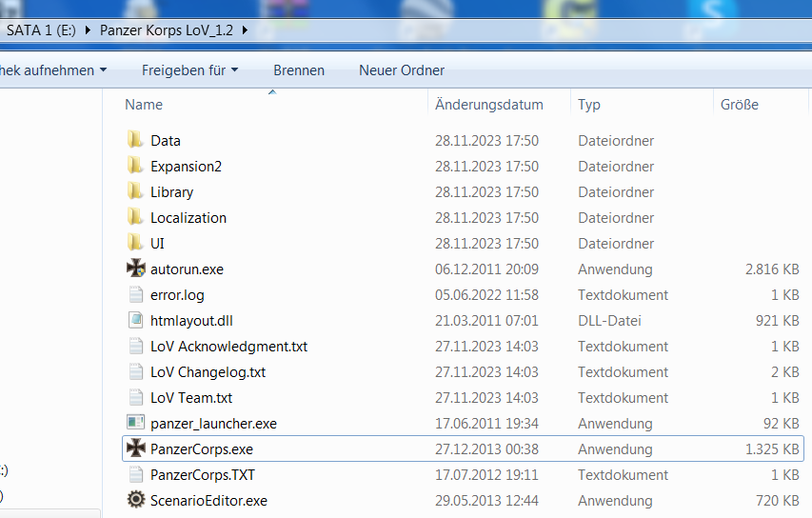Select 'LoV Acknowledgment.txt' file name
Screen dimensions: 812x518
228,347
